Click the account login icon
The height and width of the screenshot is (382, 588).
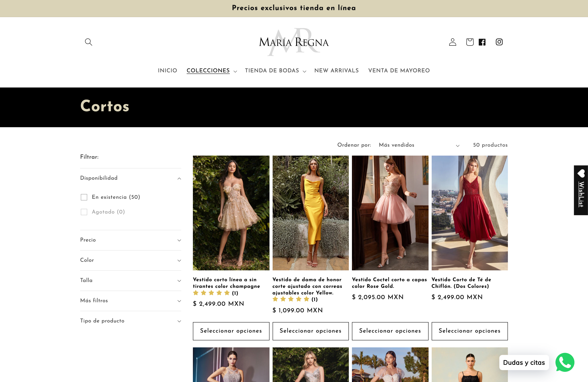click(x=453, y=42)
